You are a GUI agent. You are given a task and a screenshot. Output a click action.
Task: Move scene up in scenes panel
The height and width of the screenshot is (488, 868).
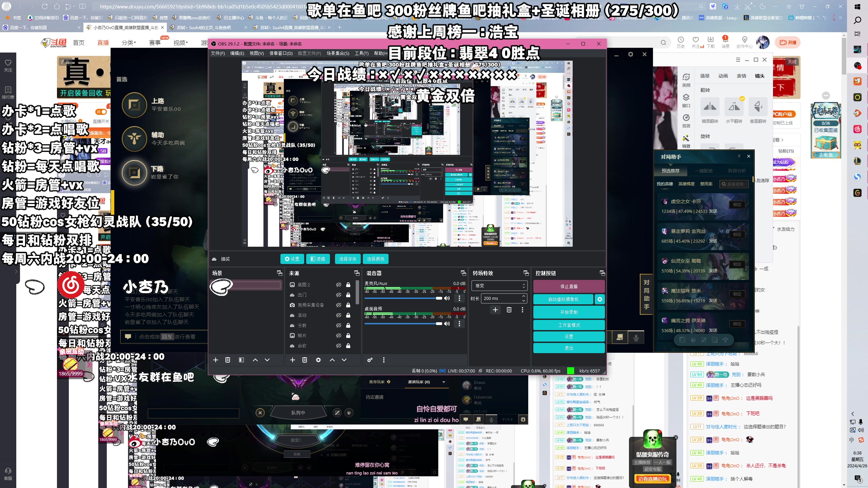(x=255, y=360)
